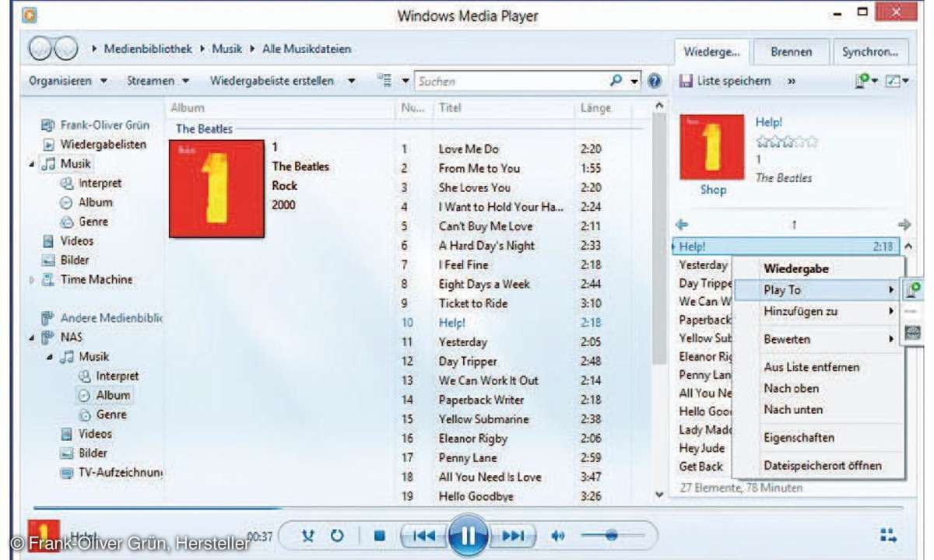Viewport: 934px width, 560px height.
Task: Click the back navigation arrow button
Action: [41, 49]
